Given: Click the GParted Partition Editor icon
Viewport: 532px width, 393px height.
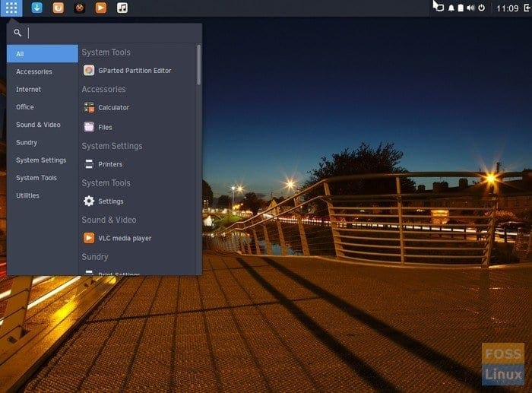Looking at the screenshot, I should click(89, 70).
